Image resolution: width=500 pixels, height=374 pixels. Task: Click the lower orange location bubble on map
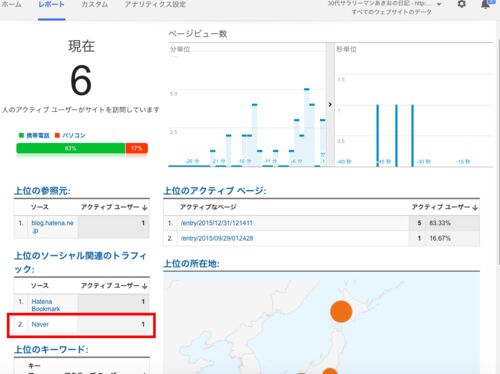point(330,371)
